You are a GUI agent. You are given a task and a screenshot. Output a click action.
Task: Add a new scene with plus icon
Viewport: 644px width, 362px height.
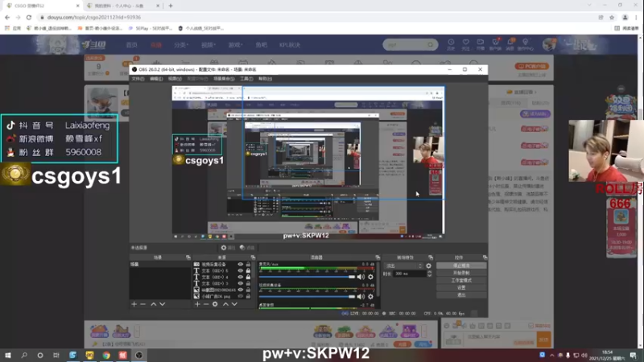coord(134,304)
